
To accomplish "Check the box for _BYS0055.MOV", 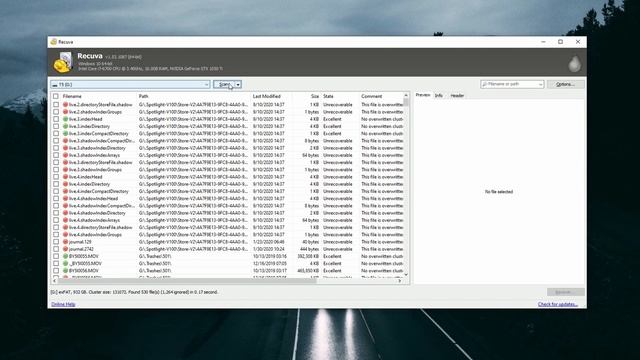I will (x=56, y=263).
